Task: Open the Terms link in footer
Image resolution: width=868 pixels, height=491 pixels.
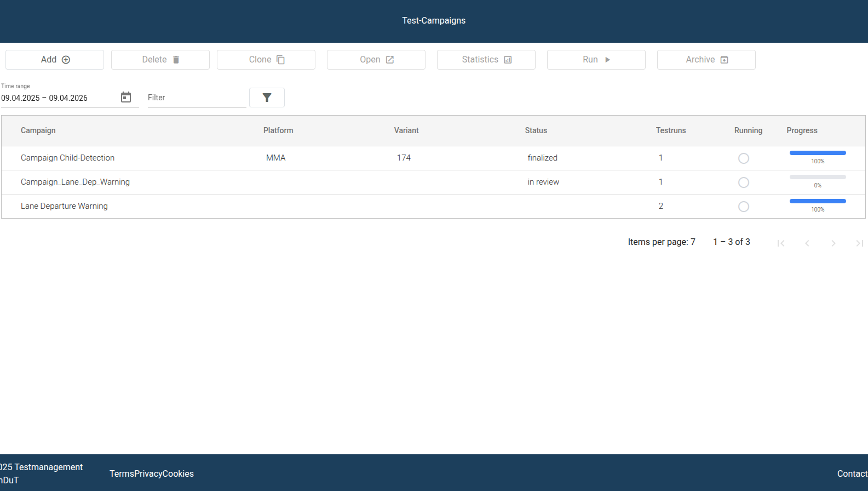Action: [122, 473]
